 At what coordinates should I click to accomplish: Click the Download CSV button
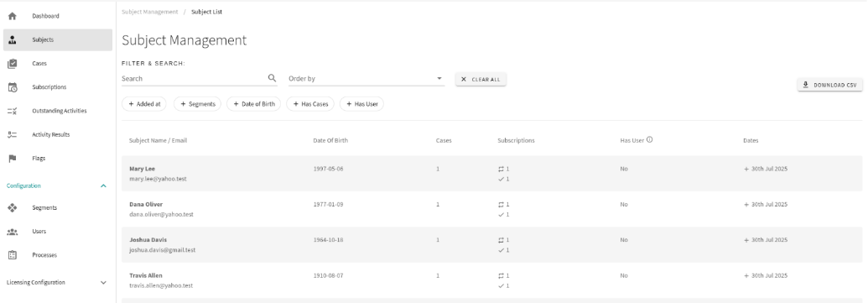pyautogui.click(x=829, y=85)
